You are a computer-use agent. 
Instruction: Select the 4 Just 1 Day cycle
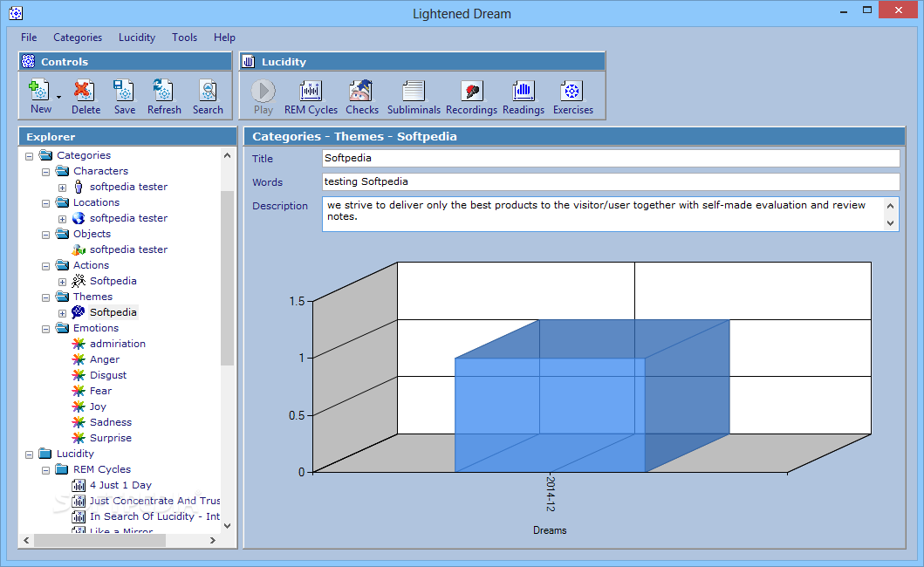tap(120, 485)
